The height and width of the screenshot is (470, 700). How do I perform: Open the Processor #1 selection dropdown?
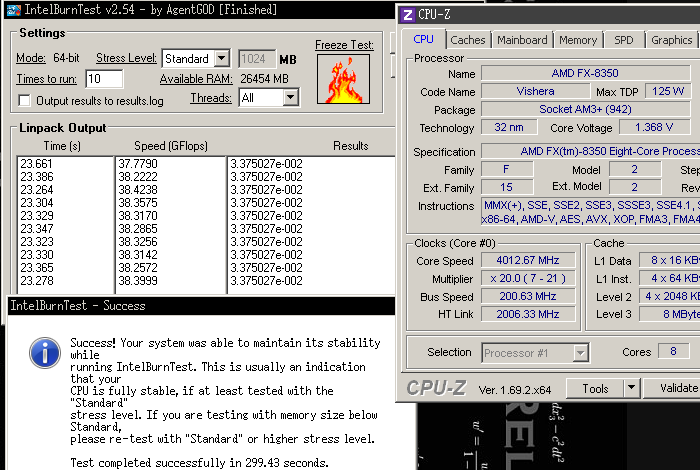[x=580, y=353]
